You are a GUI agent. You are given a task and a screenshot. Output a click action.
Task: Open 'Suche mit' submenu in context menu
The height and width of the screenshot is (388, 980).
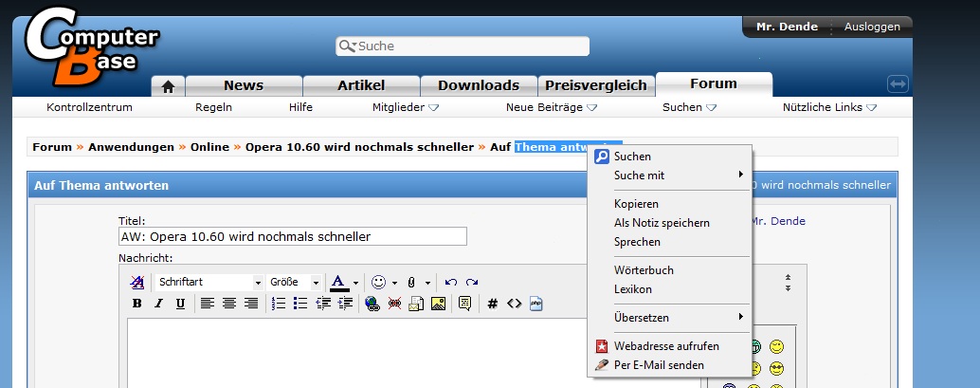(x=670, y=176)
